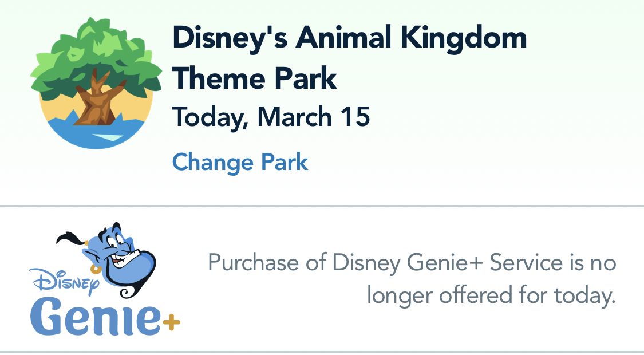Open the Change Park link

pos(240,162)
